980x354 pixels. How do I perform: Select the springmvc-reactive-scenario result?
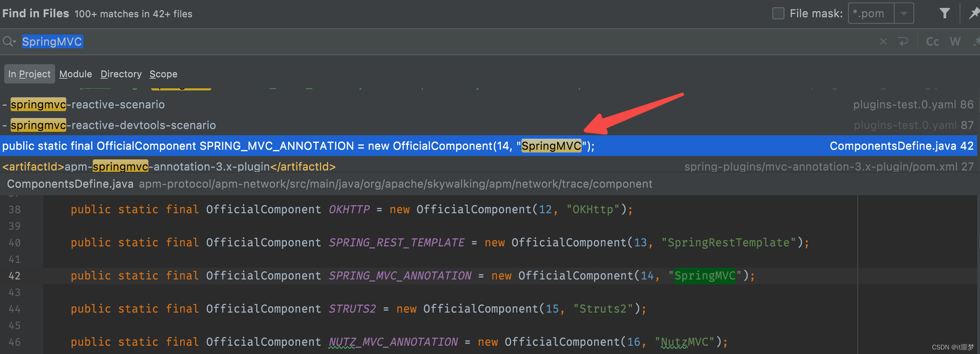click(x=489, y=105)
